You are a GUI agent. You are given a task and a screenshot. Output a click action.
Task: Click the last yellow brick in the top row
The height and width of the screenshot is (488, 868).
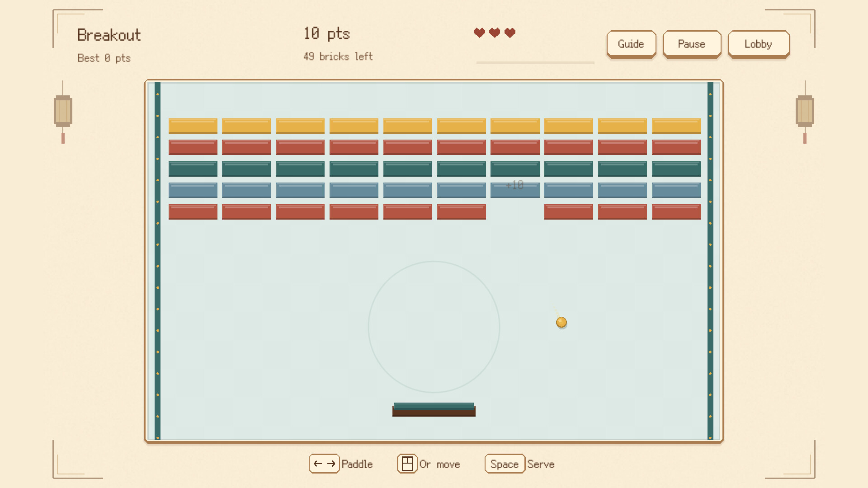click(676, 126)
